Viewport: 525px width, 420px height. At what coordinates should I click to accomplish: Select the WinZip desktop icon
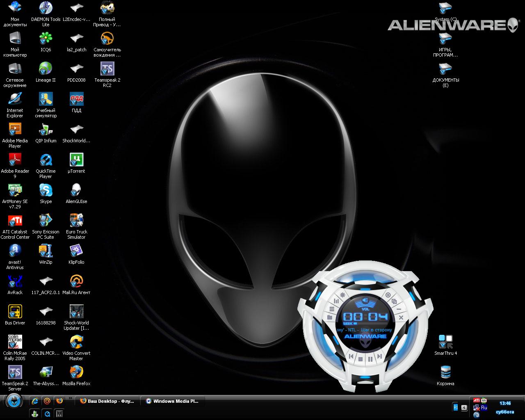coord(46,254)
